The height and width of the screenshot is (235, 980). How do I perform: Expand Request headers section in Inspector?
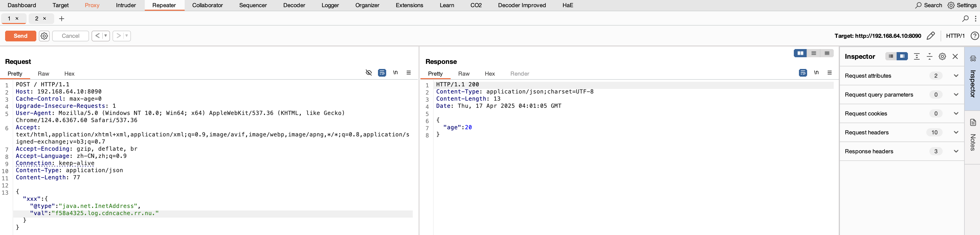(956, 132)
